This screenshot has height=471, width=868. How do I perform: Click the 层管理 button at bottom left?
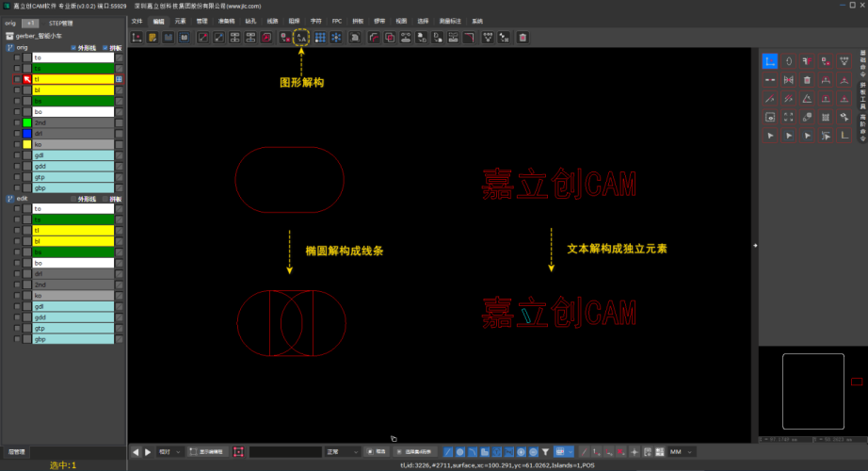pyautogui.click(x=17, y=452)
